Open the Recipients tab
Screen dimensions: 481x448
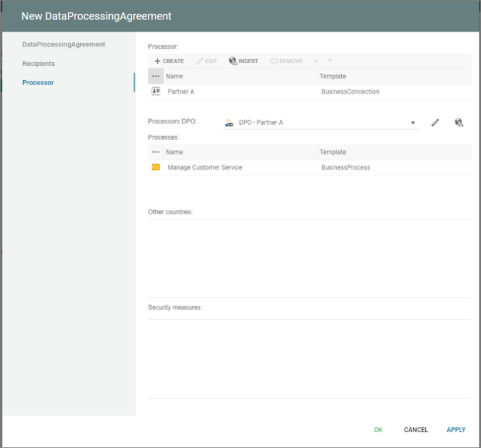(38, 63)
